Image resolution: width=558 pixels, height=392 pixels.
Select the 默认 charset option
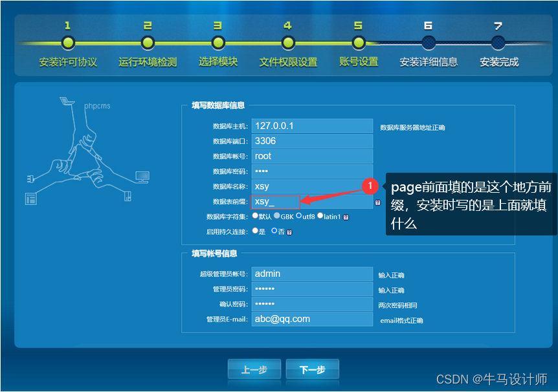(x=255, y=217)
